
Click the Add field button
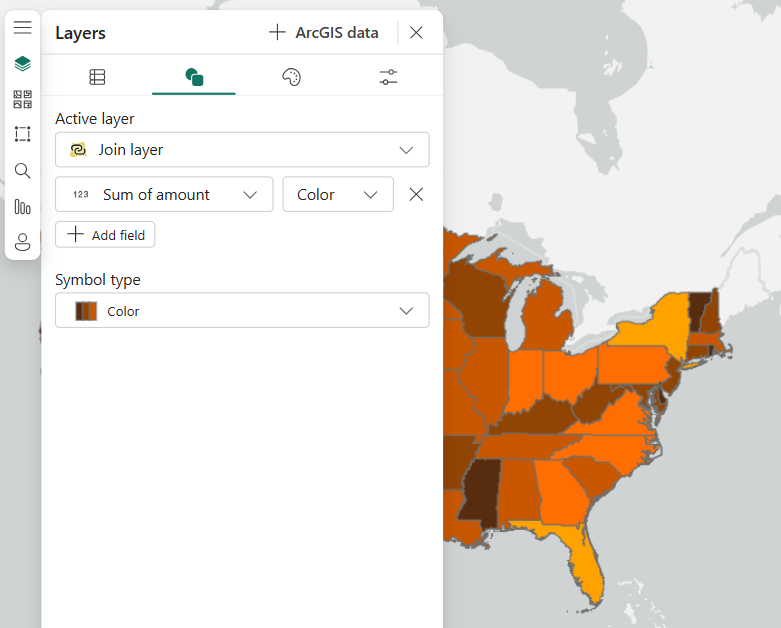point(105,235)
